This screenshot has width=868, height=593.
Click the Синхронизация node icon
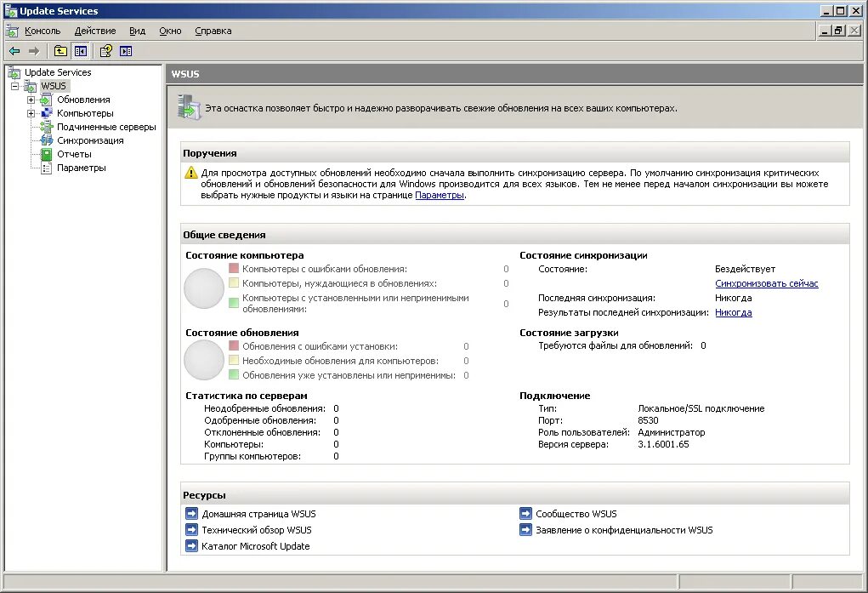pos(47,140)
